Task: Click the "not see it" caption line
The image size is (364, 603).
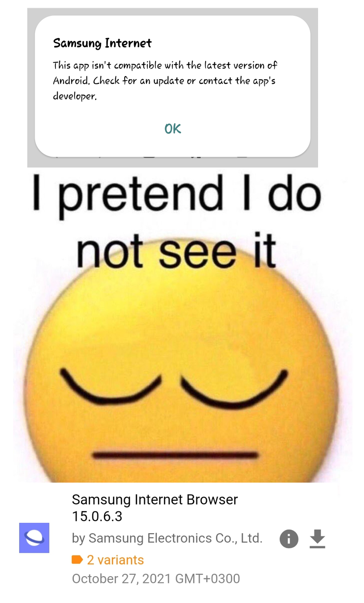Action: click(x=177, y=250)
